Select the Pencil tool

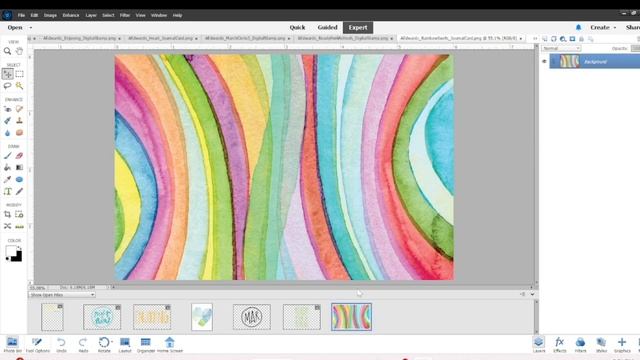(x=19, y=191)
